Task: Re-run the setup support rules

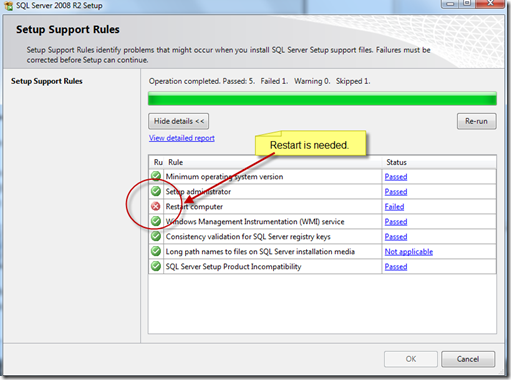Action: coord(476,121)
